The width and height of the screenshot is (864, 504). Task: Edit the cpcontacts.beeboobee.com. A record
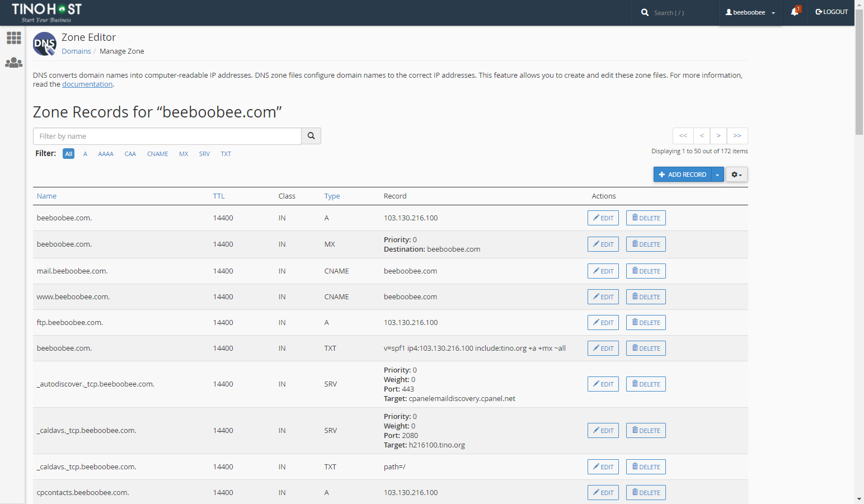[603, 493]
